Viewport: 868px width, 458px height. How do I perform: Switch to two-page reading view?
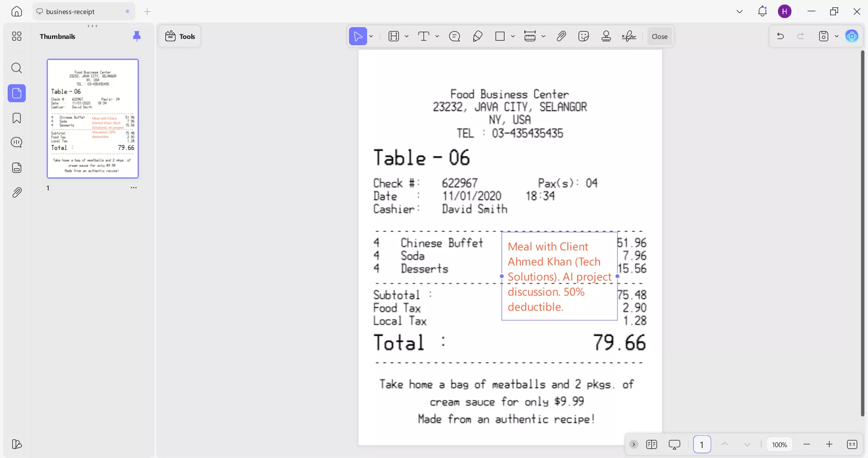pyautogui.click(x=651, y=444)
